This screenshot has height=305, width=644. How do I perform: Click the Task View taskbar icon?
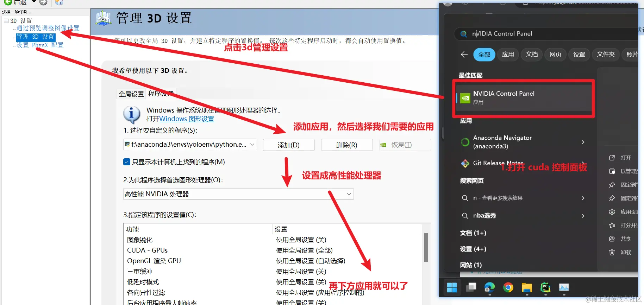pos(471,287)
